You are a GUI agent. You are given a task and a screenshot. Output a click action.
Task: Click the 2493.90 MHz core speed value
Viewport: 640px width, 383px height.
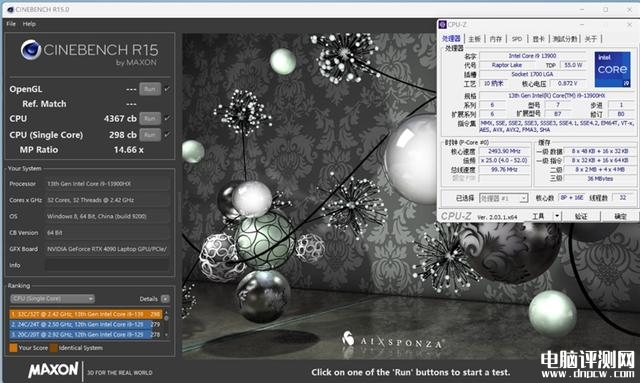pos(504,151)
